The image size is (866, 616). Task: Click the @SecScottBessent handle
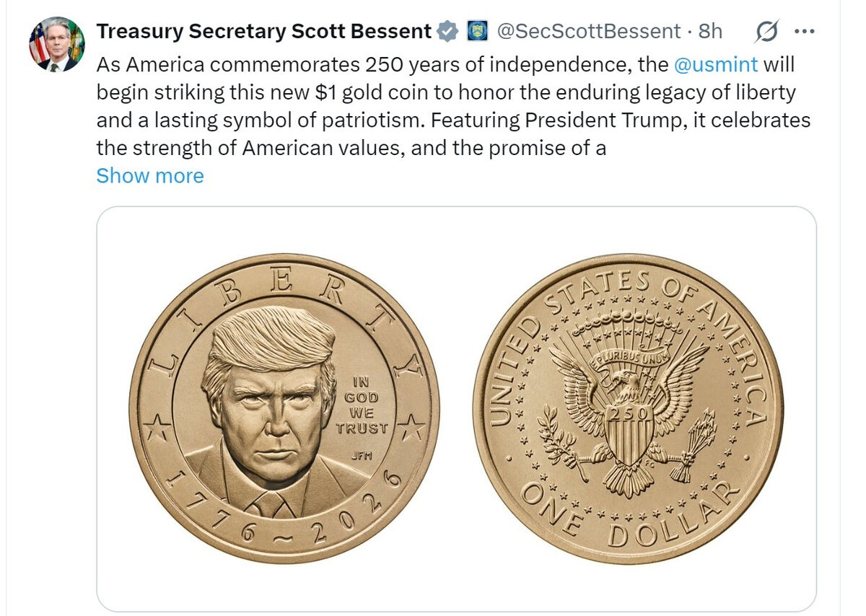tap(589, 31)
